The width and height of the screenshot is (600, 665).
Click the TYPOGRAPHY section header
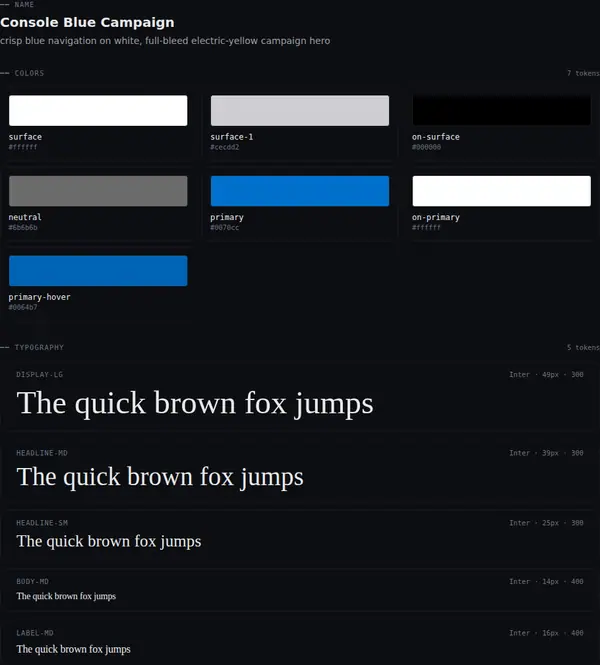tap(39, 347)
